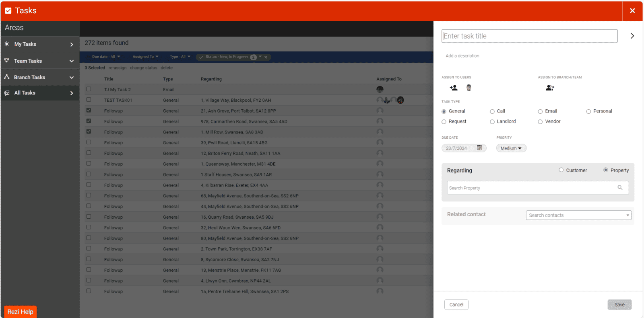Click the due date field 23/7/2024
Viewport: 644px width, 318px height.
(464, 148)
